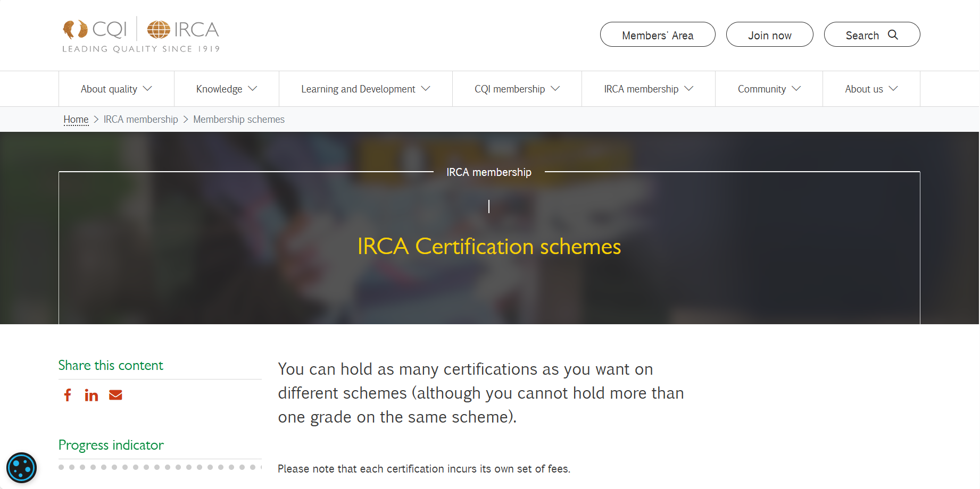This screenshot has width=980, height=489.
Task: Click the Home breadcrumb link
Action: coord(76,119)
